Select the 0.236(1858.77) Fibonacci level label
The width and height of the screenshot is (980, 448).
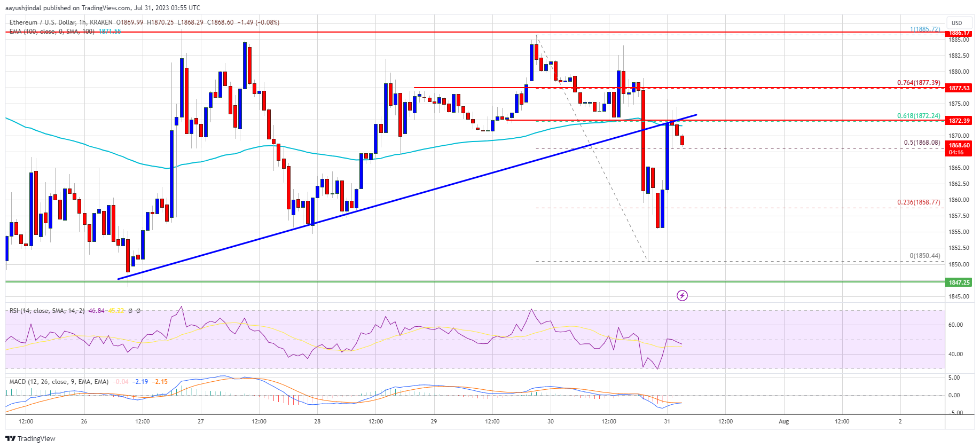(918, 202)
